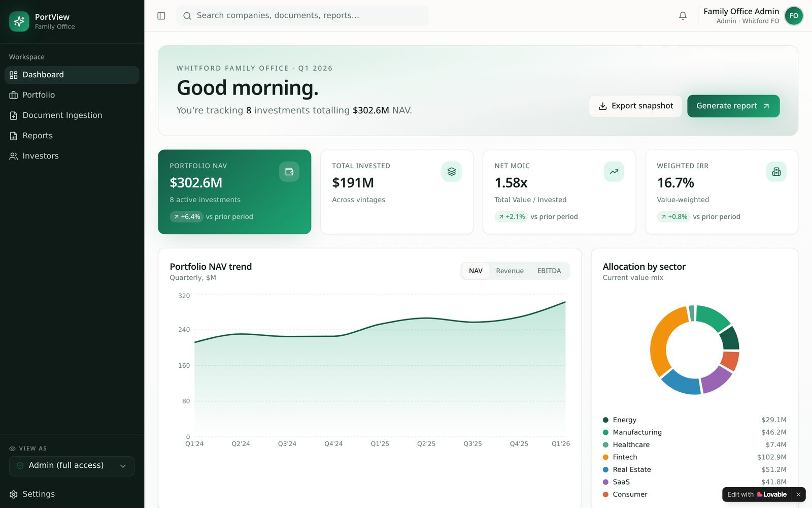Click the Settings gear icon
Viewport: 812px width, 508px height.
pos(14,494)
